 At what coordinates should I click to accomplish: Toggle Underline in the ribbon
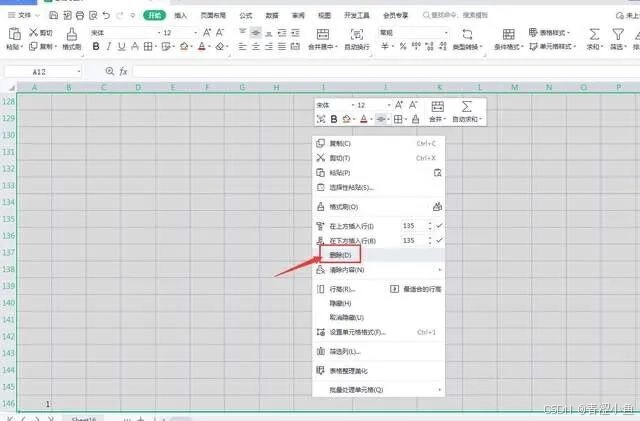click(121, 47)
